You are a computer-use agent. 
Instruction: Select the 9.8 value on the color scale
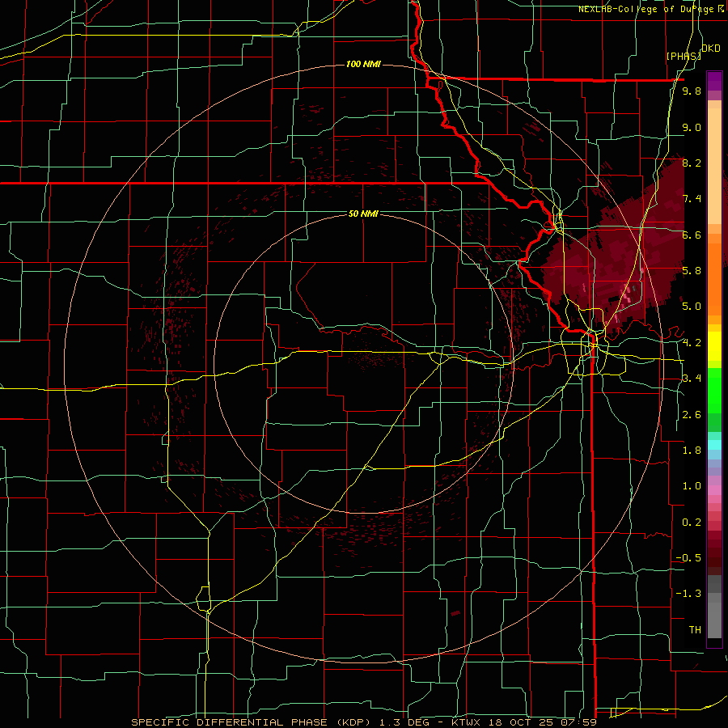click(692, 91)
